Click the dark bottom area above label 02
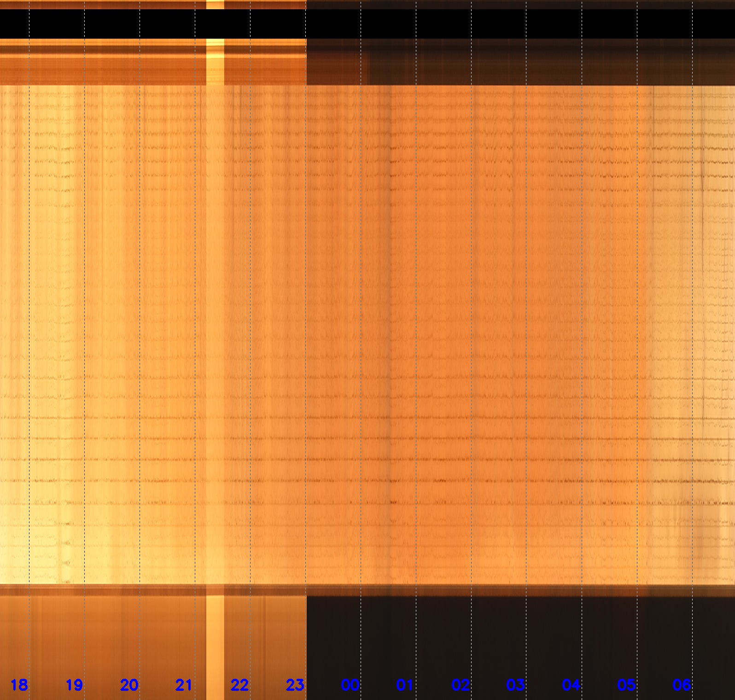The image size is (735, 700). coord(461,636)
